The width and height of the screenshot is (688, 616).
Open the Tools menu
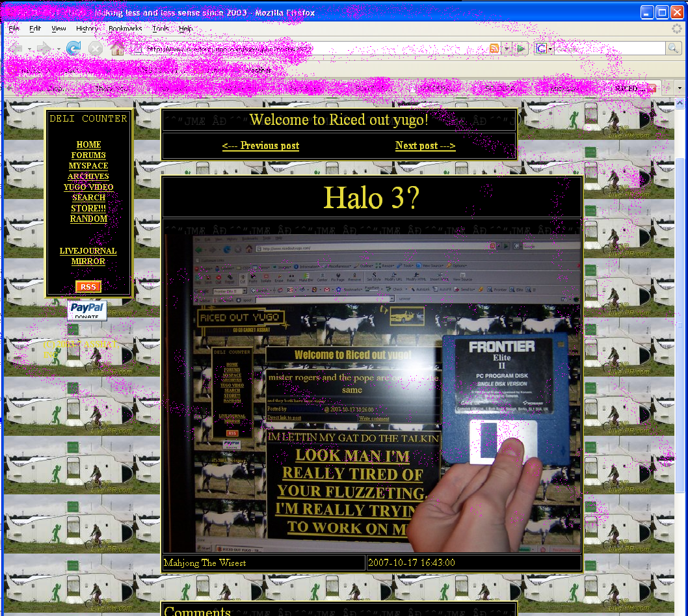[x=161, y=29]
